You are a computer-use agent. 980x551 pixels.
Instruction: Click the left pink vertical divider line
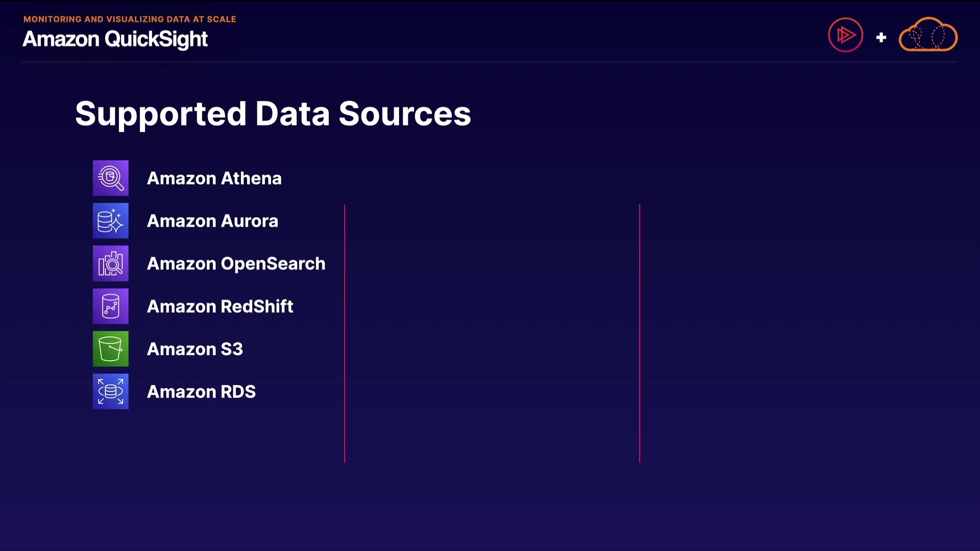tap(345, 334)
